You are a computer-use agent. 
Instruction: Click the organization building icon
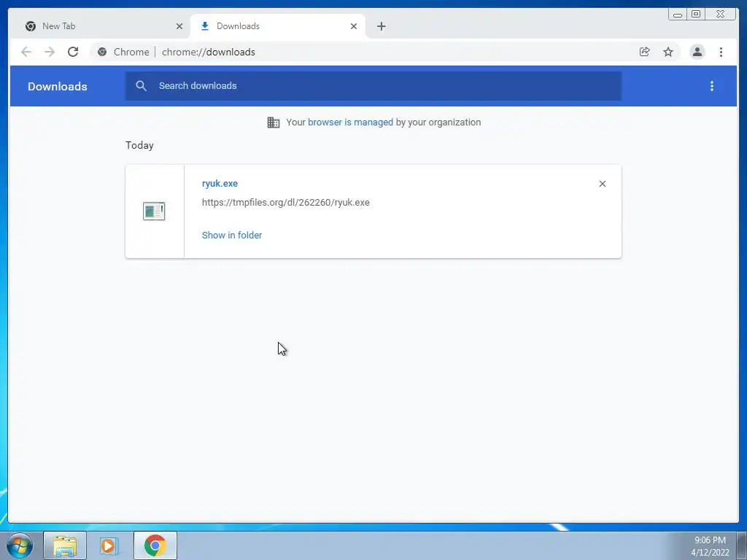click(274, 122)
